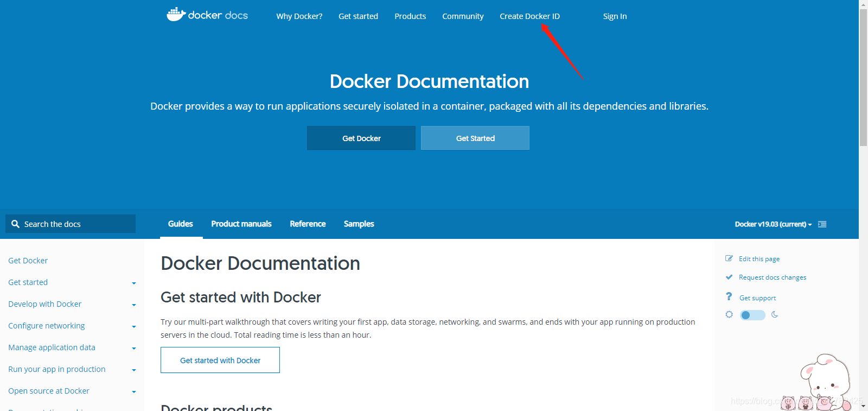The height and width of the screenshot is (411, 868).
Task: Expand the Get started sidebar section
Action: tap(134, 283)
